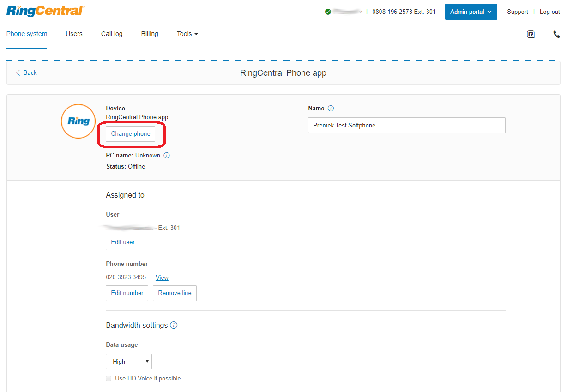The width and height of the screenshot is (567, 392).
Task: Click the orange Ring device avatar
Action: tap(78, 121)
